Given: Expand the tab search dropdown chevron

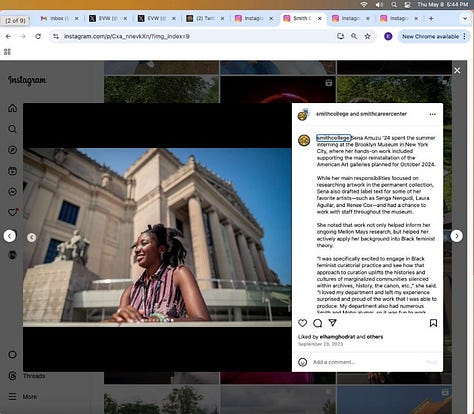Looking at the screenshot, I should [x=465, y=18].
